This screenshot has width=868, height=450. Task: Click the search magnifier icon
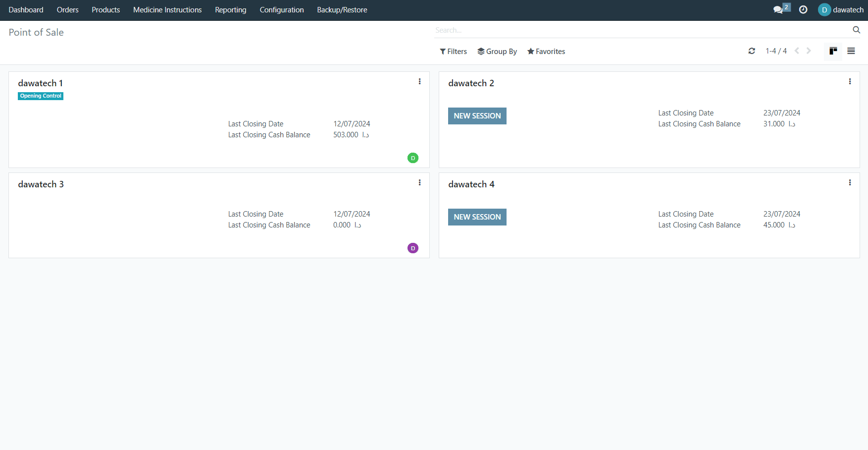click(x=856, y=30)
